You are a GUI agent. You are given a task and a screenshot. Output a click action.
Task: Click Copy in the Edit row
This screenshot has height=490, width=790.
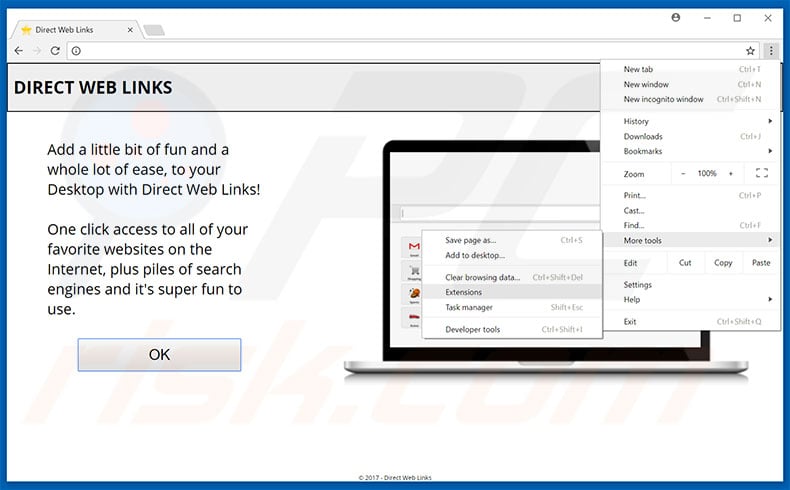[723, 262]
